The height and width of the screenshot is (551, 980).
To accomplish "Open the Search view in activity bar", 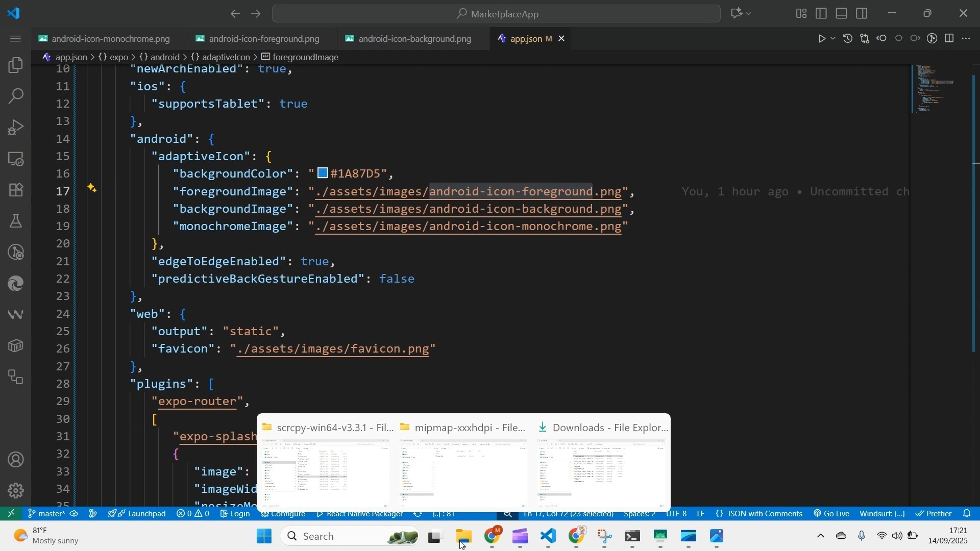I will tap(16, 96).
